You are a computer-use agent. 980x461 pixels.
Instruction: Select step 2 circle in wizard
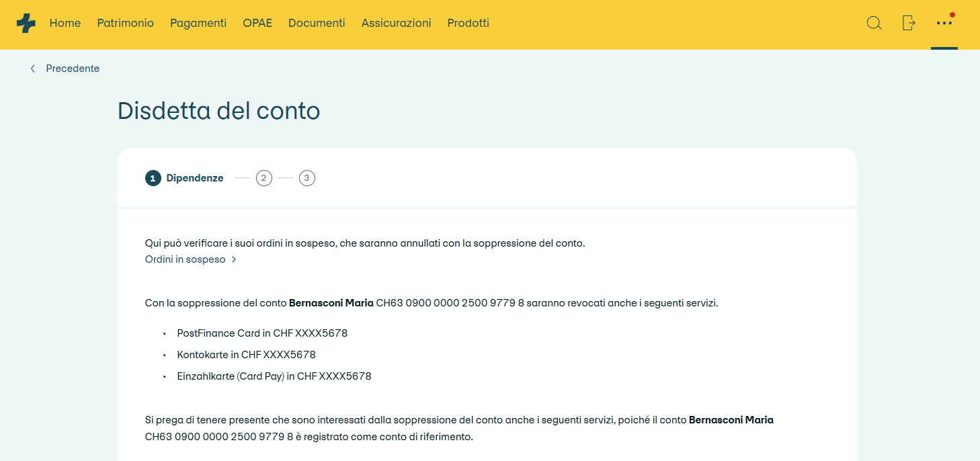coord(264,178)
